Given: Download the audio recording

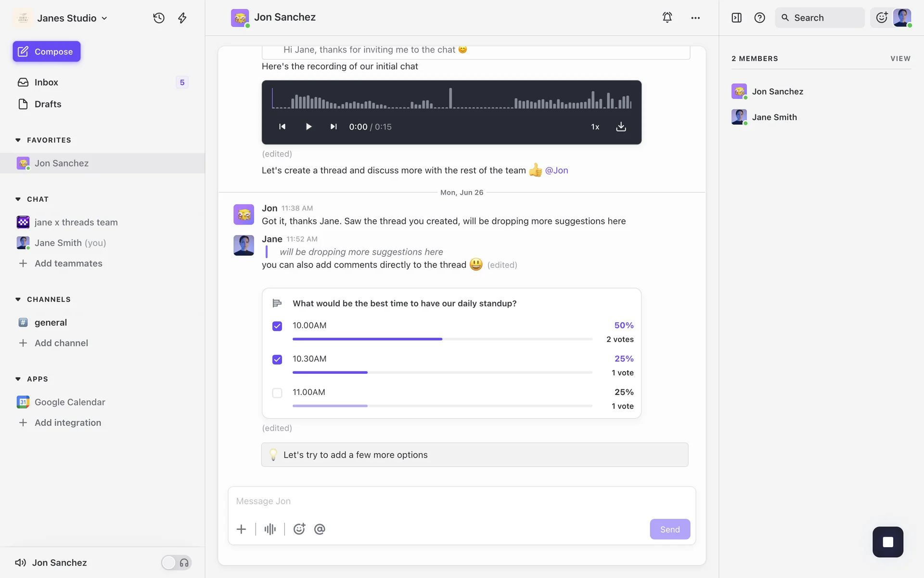Looking at the screenshot, I should tap(621, 127).
